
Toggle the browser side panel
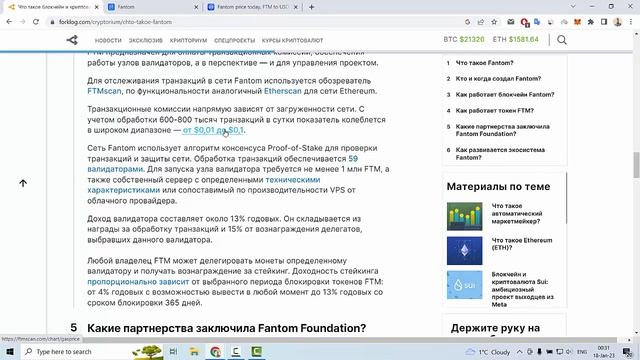[x=604, y=22]
